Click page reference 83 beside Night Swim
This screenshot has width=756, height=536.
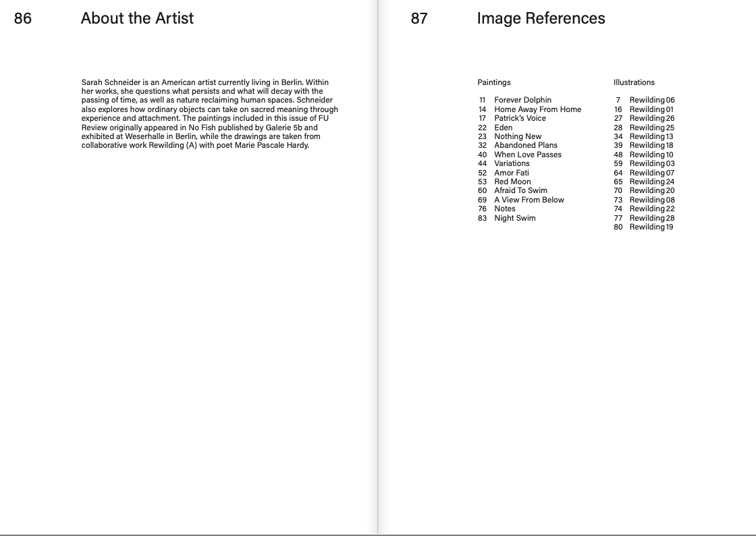tap(482, 218)
